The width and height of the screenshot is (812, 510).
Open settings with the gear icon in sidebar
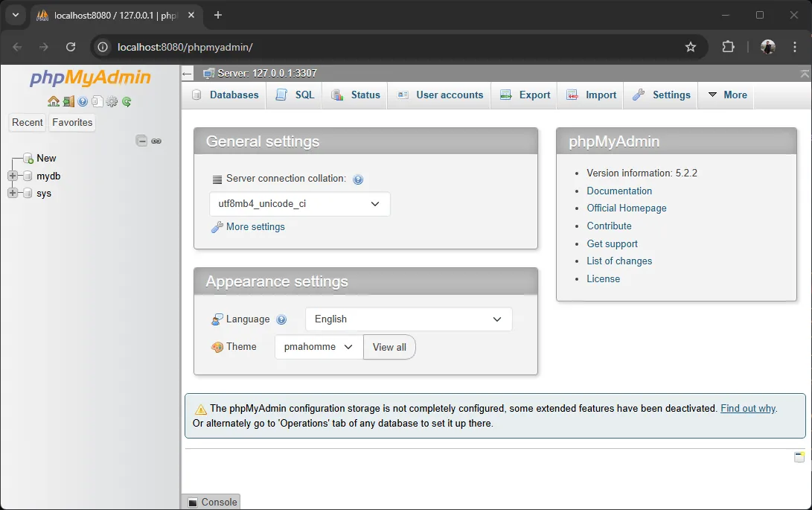coord(112,101)
